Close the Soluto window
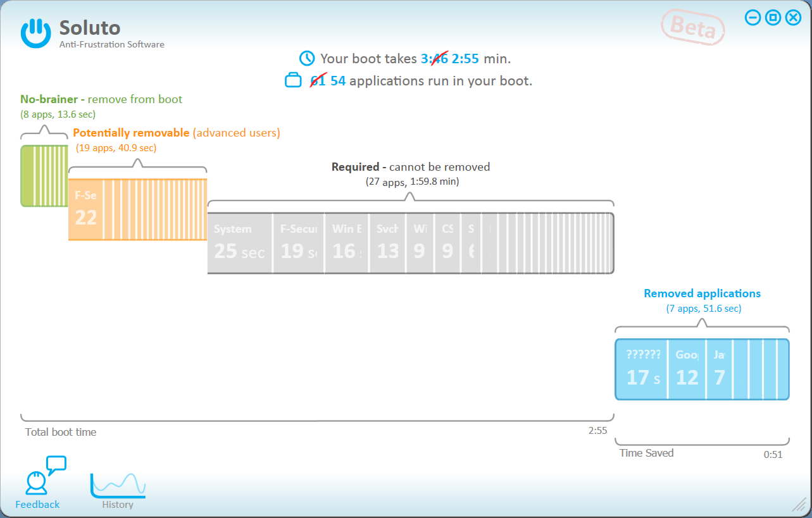Screen dimensions: 812x518 point(793,18)
